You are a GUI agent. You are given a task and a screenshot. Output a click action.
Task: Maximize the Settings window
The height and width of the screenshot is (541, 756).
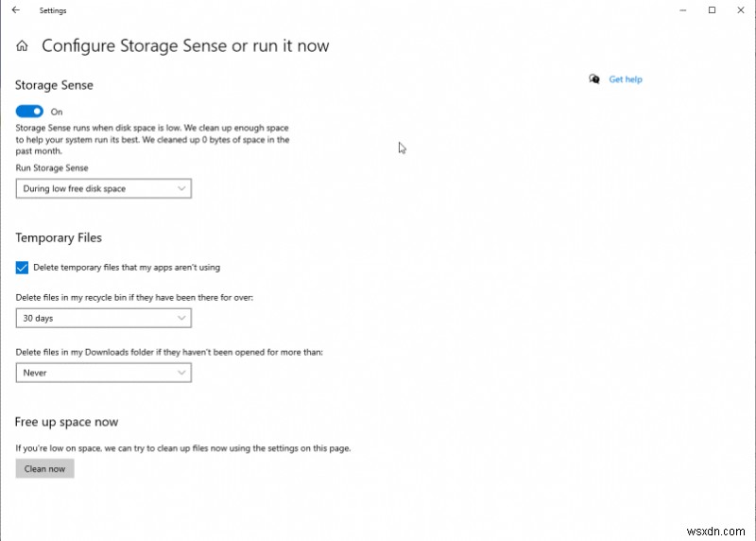point(712,10)
